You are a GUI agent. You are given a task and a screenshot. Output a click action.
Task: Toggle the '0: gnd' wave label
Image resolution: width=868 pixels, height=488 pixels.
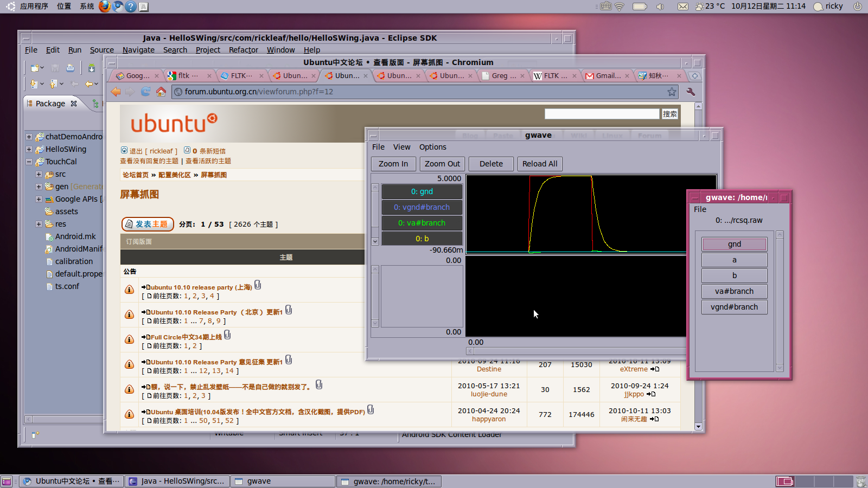point(422,191)
